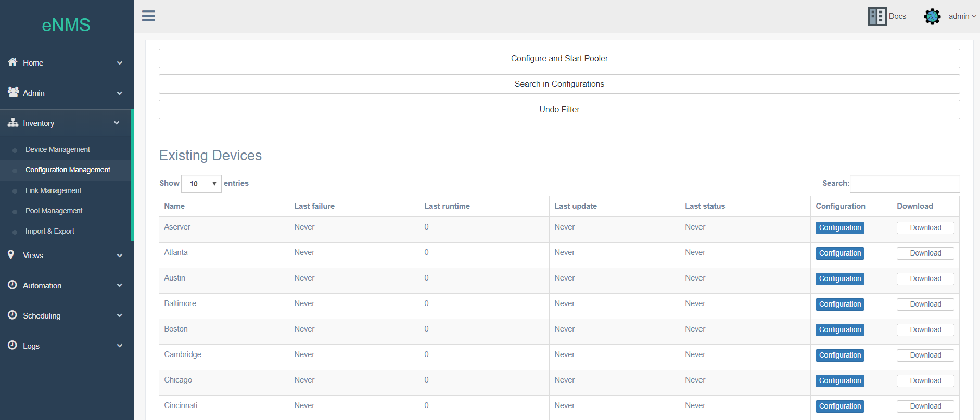Open Configuration for Cambridge
This screenshot has width=980, height=420.
[x=840, y=355]
